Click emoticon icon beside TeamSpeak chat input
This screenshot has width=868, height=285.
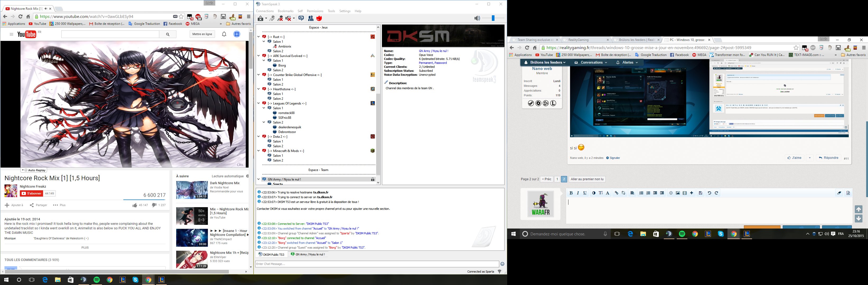point(502,264)
